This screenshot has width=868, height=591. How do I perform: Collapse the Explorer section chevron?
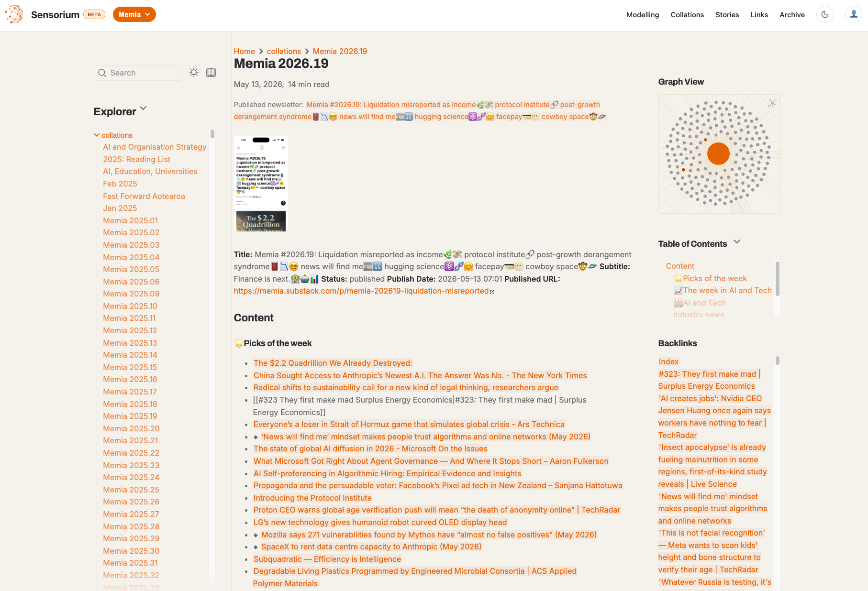pyautogui.click(x=143, y=109)
